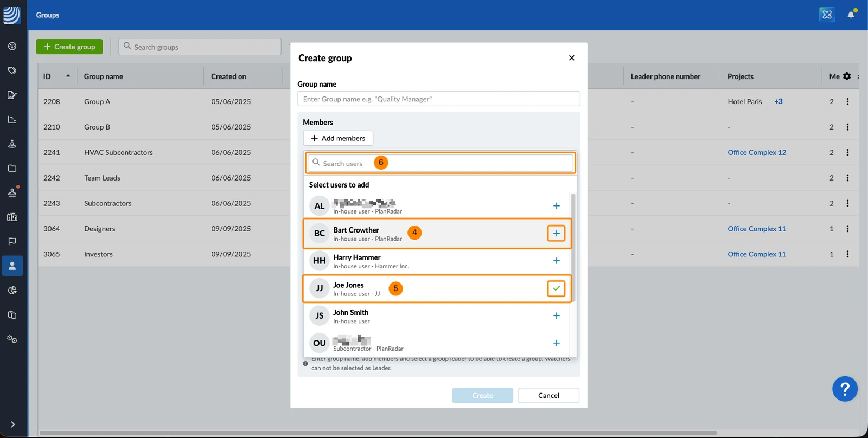Open the pencil-on-document icon in sidebar
868x438 pixels.
[12, 95]
